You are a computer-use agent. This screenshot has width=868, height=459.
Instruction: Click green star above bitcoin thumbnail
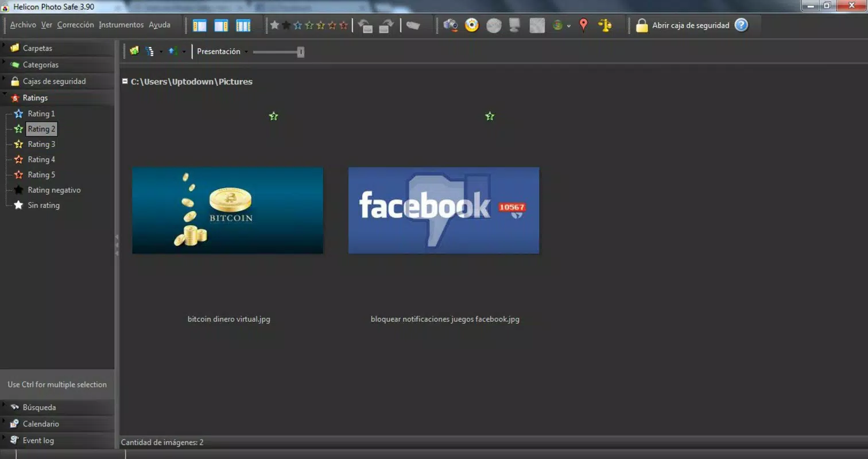[x=273, y=116]
